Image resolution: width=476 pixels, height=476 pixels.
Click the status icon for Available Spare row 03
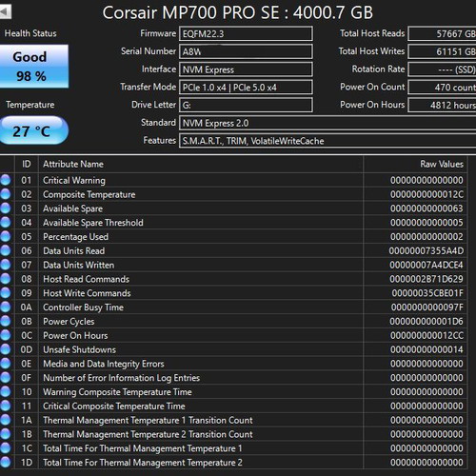tap(5, 208)
